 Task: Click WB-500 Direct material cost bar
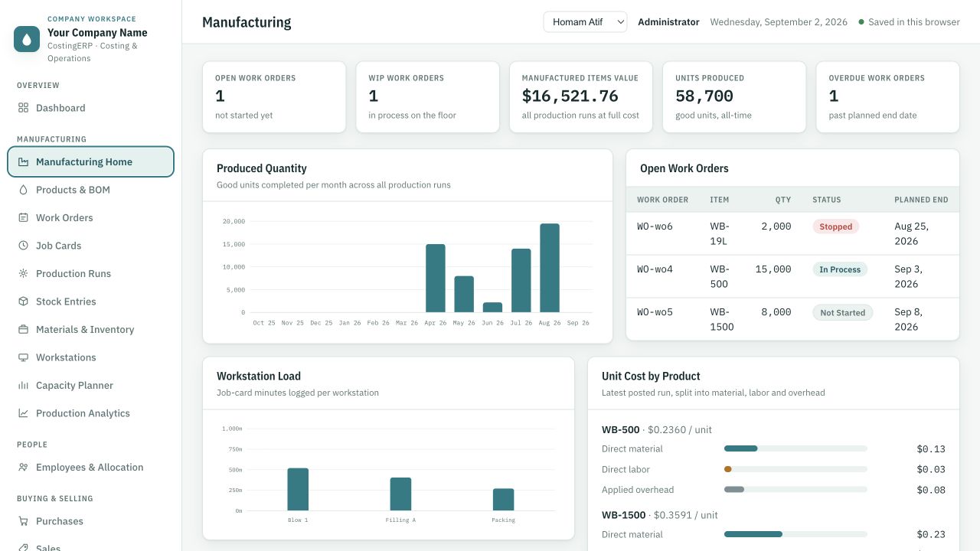pos(795,448)
